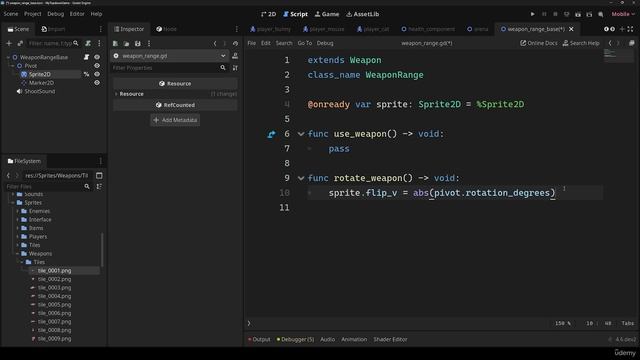Collapse the WeaponRangeBase tree node
640x360 pixels.
click(8, 57)
